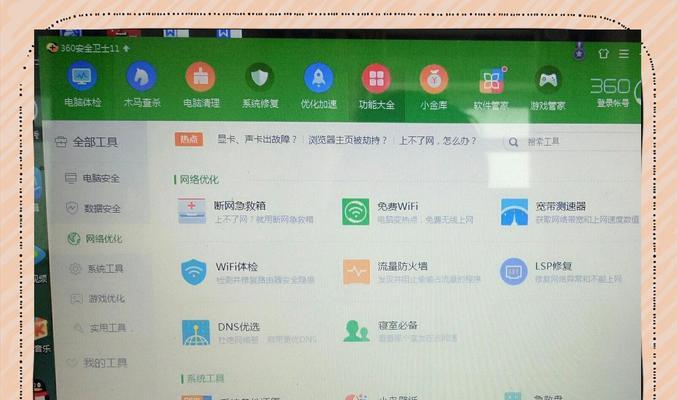Open 断网急救箱 tool icon
Image resolution: width=677 pixels, height=400 pixels.
point(192,211)
